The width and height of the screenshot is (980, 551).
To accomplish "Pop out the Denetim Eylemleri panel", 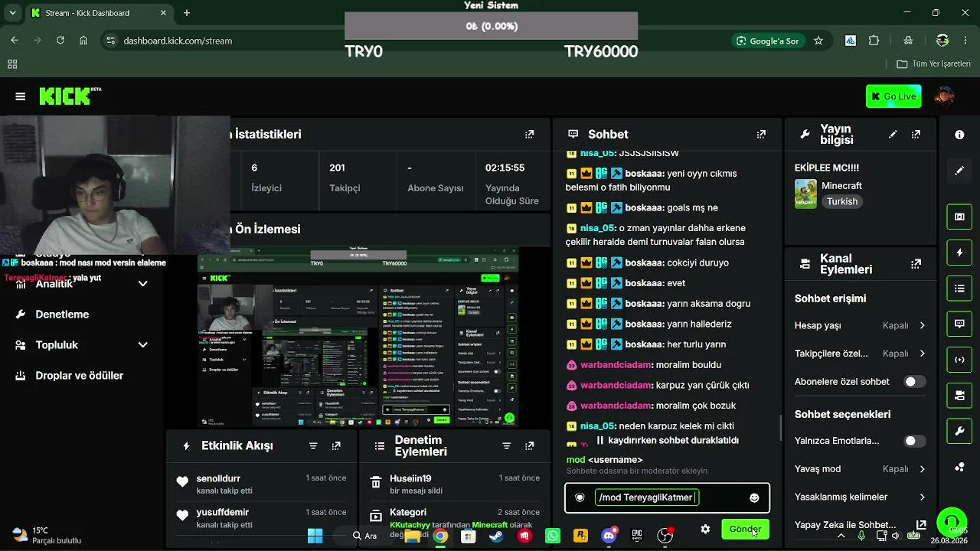I will (529, 445).
